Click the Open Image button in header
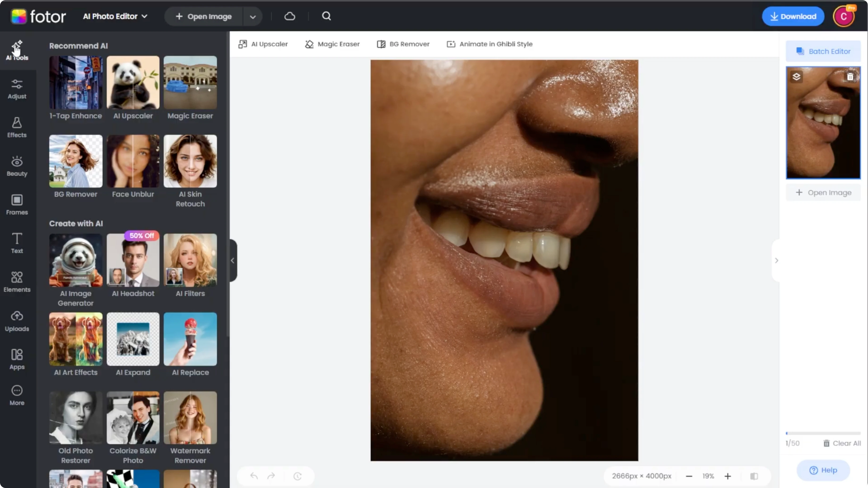This screenshot has width=868, height=488. click(x=204, y=16)
